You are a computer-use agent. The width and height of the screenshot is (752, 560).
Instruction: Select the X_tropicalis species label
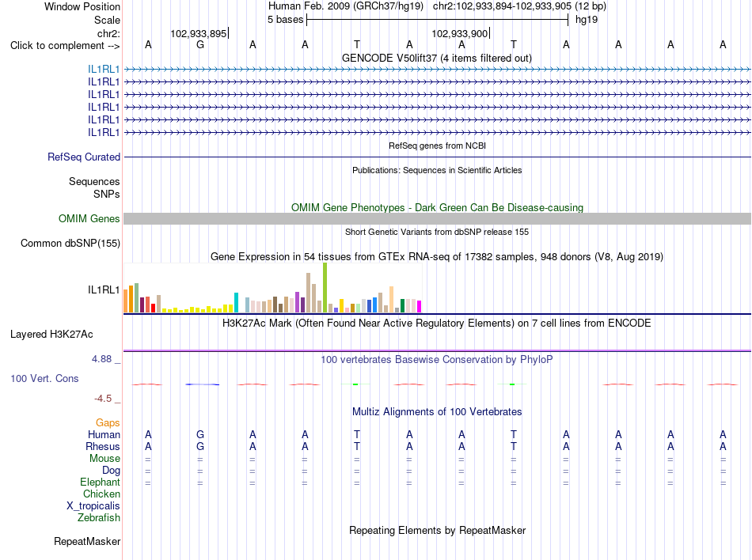coord(93,506)
